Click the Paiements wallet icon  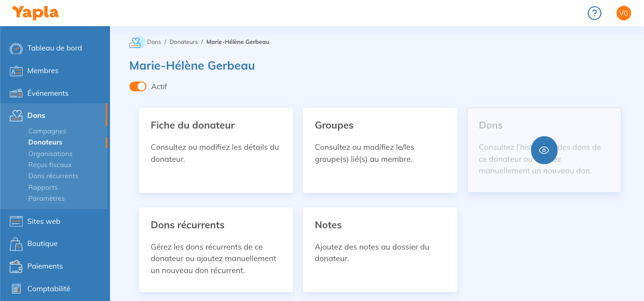(x=16, y=266)
